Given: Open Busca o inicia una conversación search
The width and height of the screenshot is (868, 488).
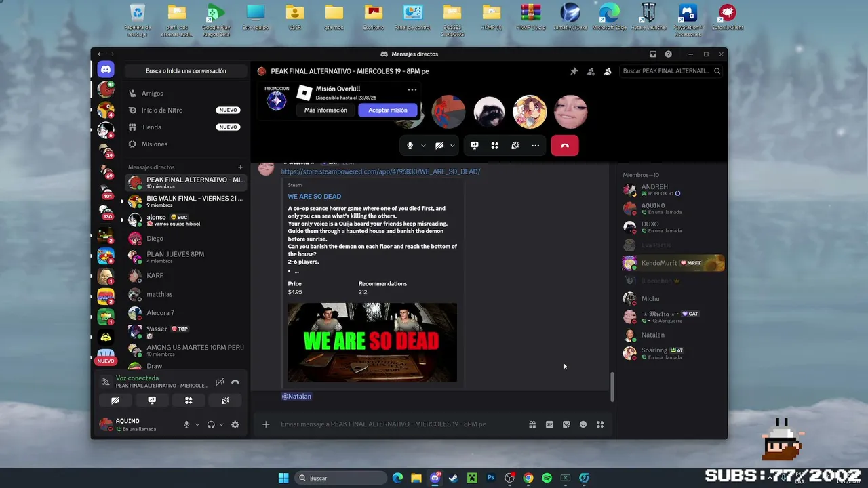Looking at the screenshot, I should [x=186, y=71].
